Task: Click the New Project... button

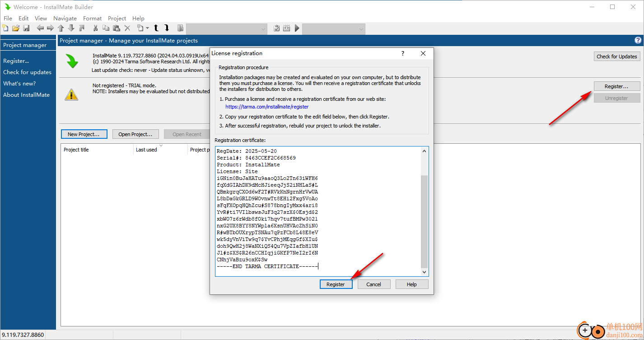Action: click(84, 134)
